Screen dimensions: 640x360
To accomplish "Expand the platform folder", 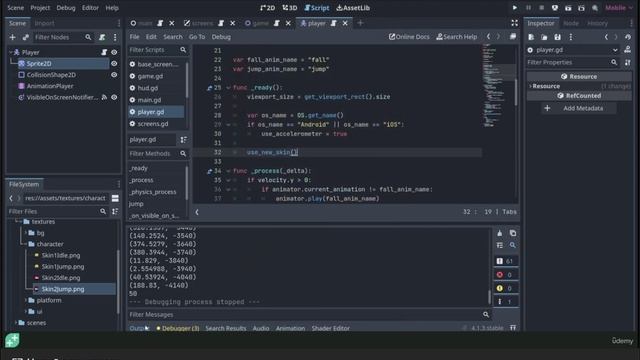I will pyautogui.click(x=26, y=300).
